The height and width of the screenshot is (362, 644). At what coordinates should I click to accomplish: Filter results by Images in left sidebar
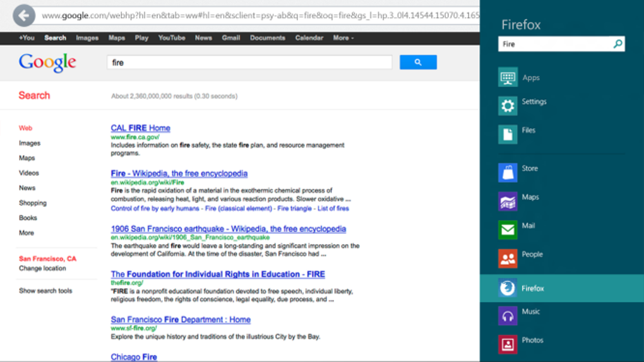(30, 143)
